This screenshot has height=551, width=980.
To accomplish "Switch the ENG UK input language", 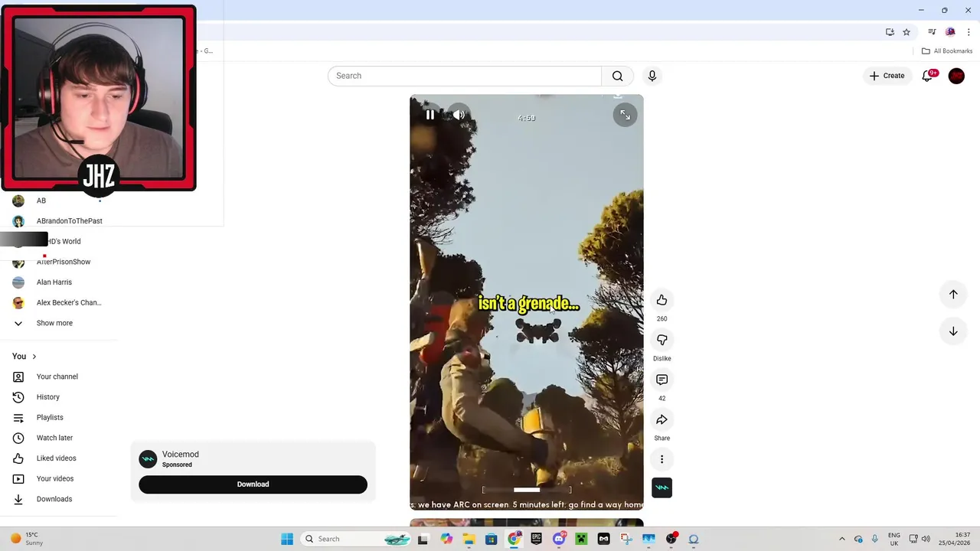I will click(894, 539).
